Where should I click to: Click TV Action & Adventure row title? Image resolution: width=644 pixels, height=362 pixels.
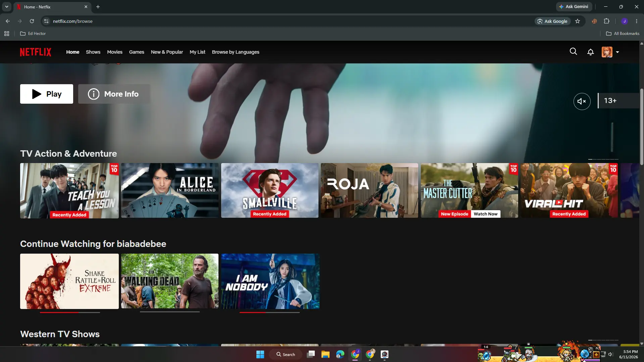coord(68,154)
